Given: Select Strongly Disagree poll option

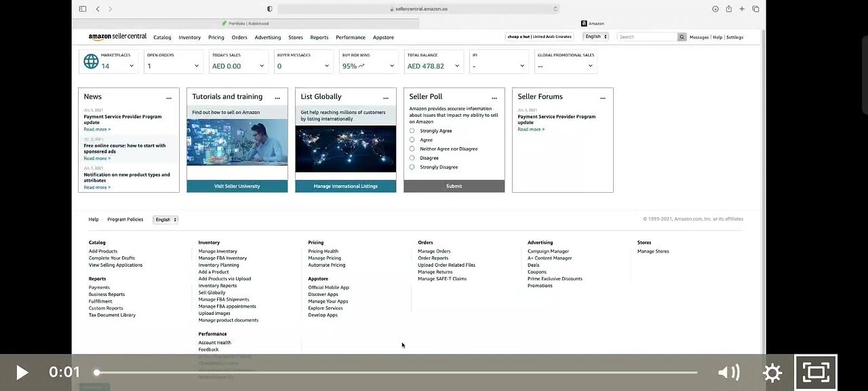Looking at the screenshot, I should point(412,166).
